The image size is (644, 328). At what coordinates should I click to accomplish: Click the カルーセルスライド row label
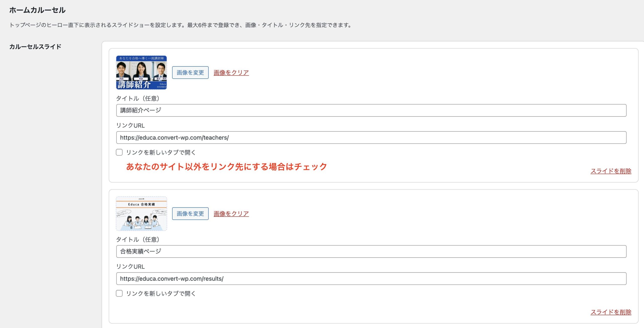click(35, 47)
